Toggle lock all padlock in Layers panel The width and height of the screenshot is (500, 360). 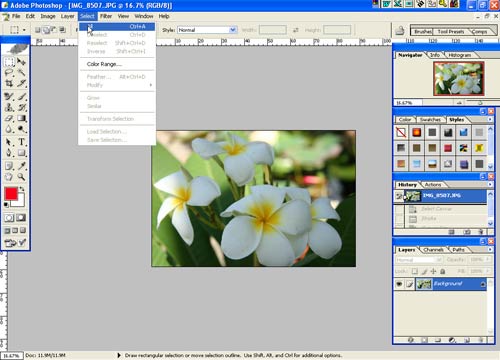pyautogui.click(x=443, y=271)
